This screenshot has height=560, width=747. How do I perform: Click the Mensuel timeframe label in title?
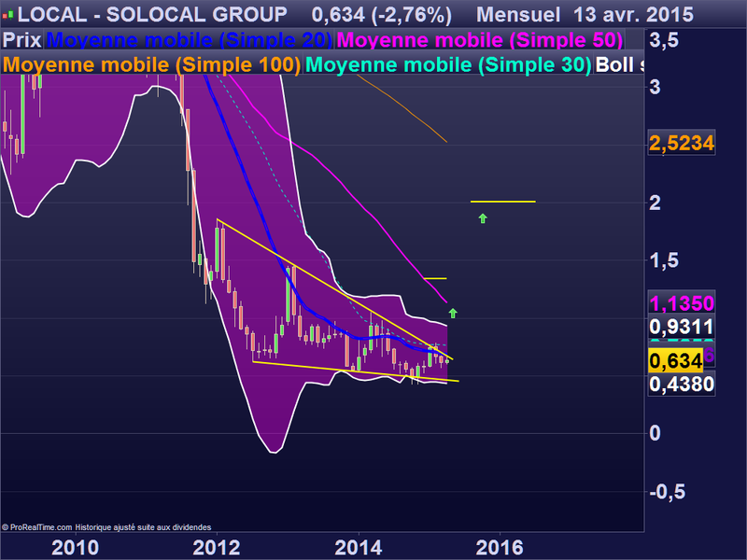[518, 15]
